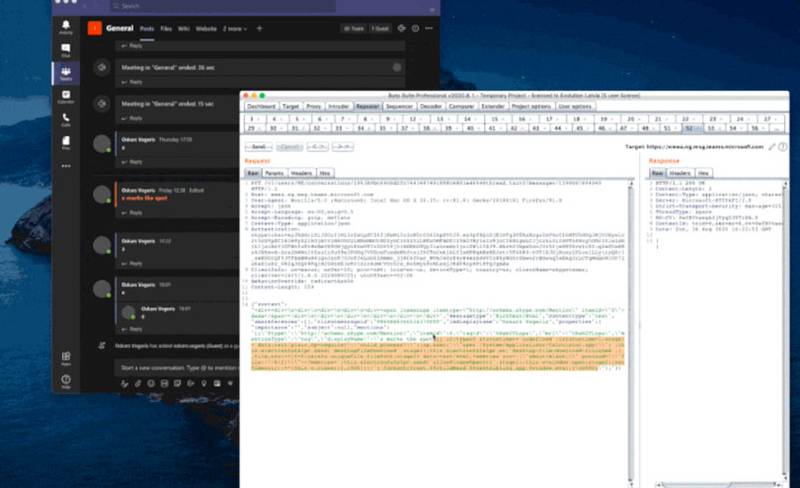800x488 pixels.
Task: Open the Burp Repeater help icon
Action: [783, 147]
